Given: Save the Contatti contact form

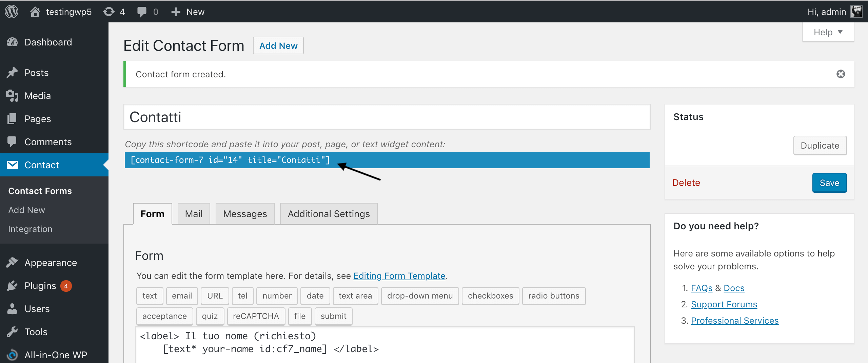Looking at the screenshot, I should point(829,183).
